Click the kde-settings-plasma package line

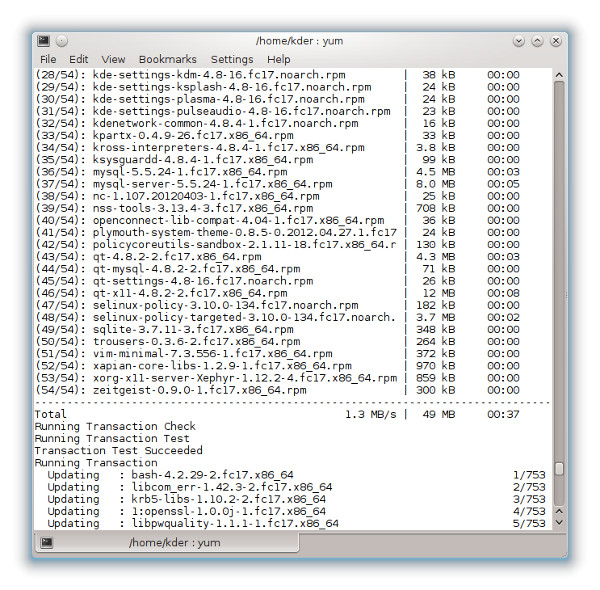click(x=278, y=99)
